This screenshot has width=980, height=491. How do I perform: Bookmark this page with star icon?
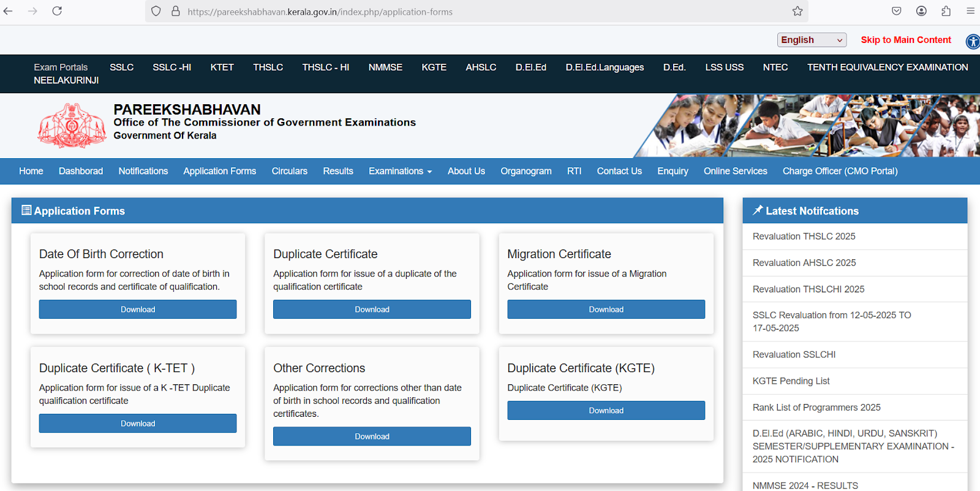797,11
